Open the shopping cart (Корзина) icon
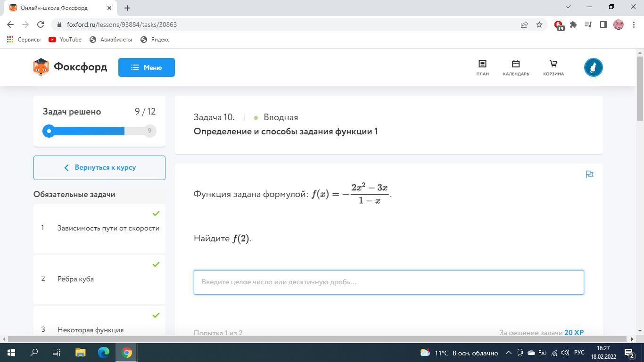644x362 pixels. pyautogui.click(x=553, y=67)
